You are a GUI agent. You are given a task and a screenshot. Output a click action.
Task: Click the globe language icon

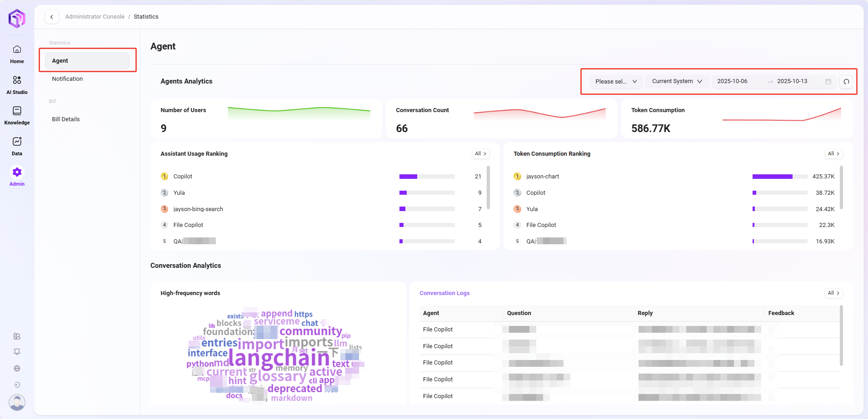(x=17, y=368)
